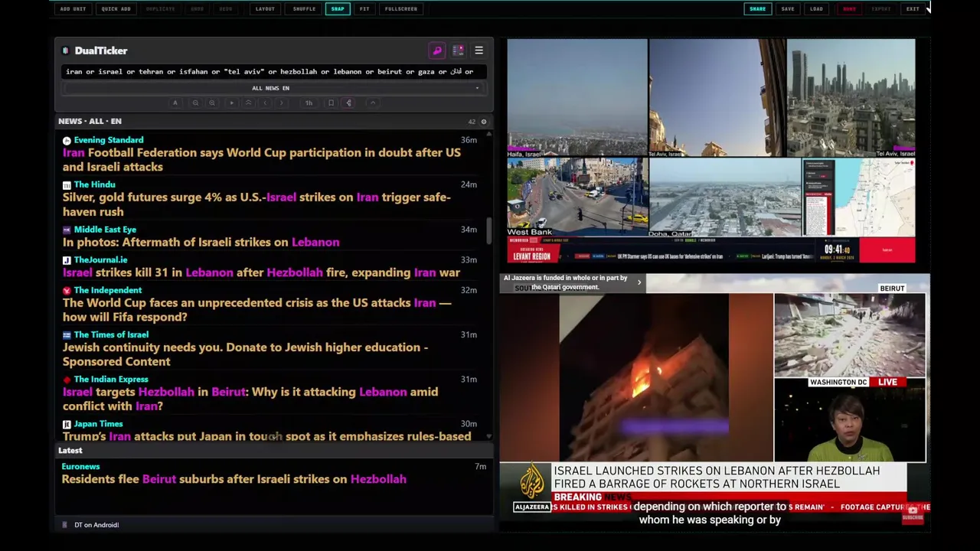Screen dimensions: 980x551
Task: Expand the Al Jazeera funding notice chevron
Action: click(639, 282)
